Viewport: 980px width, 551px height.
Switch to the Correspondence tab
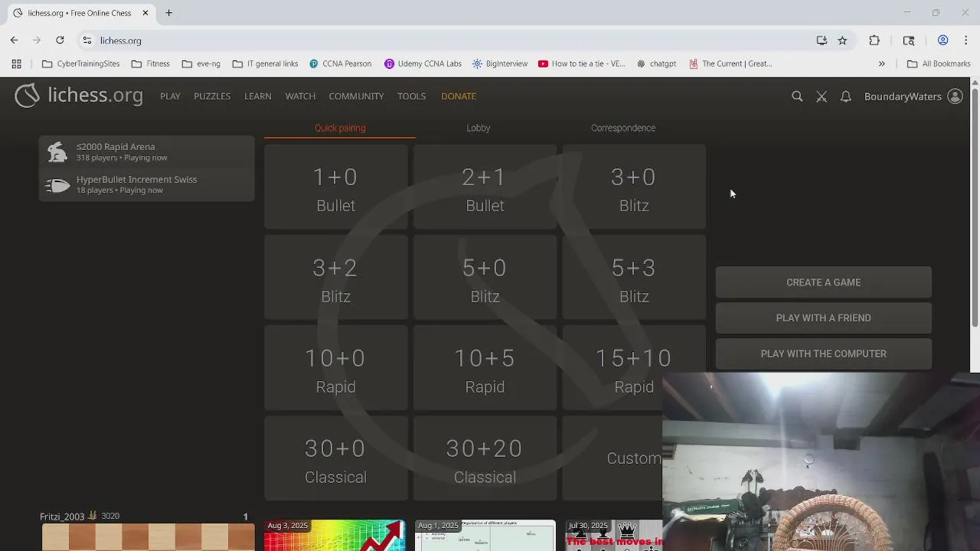(x=623, y=128)
